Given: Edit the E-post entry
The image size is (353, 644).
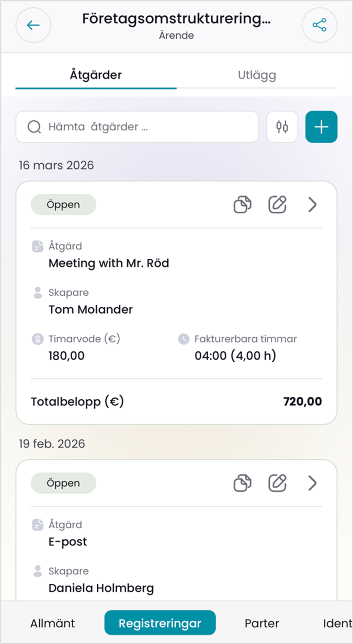Looking at the screenshot, I should click(x=277, y=484).
